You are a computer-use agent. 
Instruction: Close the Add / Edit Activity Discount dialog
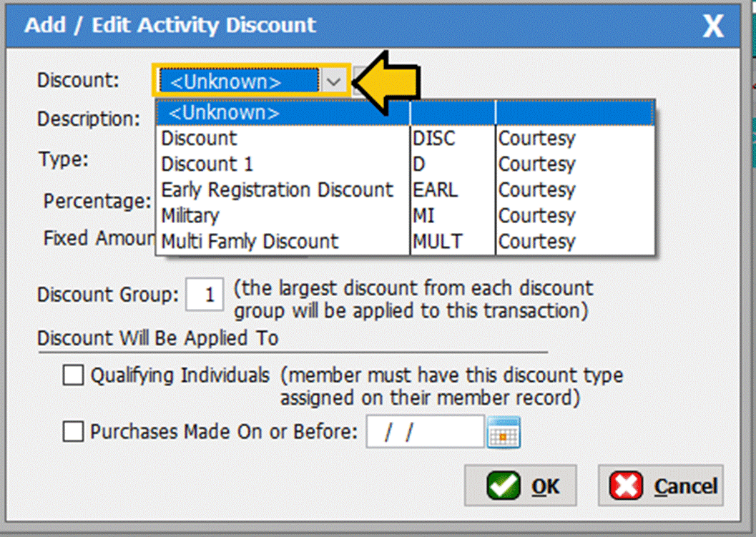coord(713,26)
